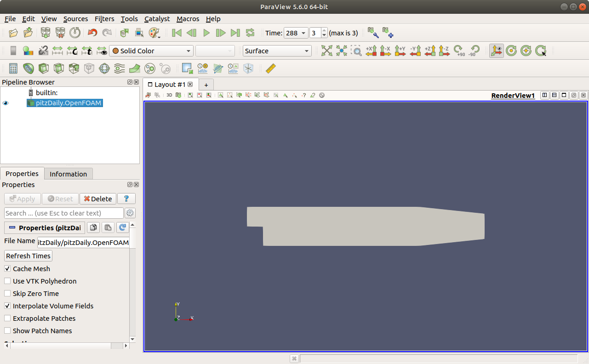Toggle 3D interaction mode in RenderView

(x=169, y=95)
